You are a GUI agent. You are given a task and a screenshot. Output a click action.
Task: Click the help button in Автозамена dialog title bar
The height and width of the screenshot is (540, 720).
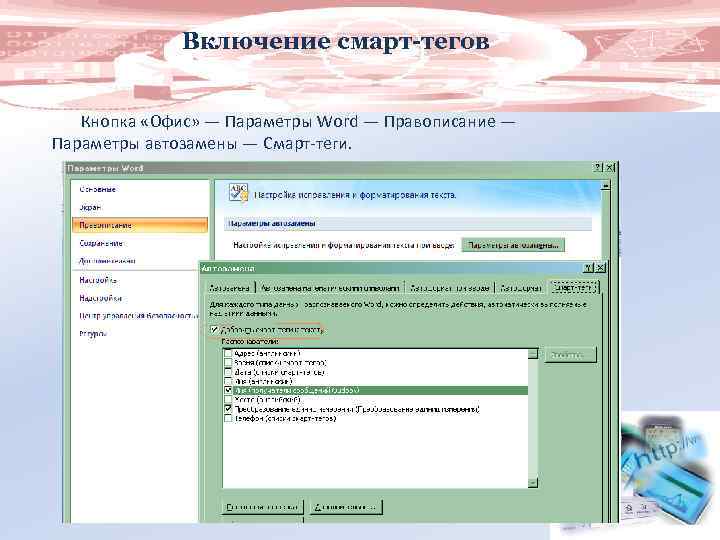click(589, 267)
